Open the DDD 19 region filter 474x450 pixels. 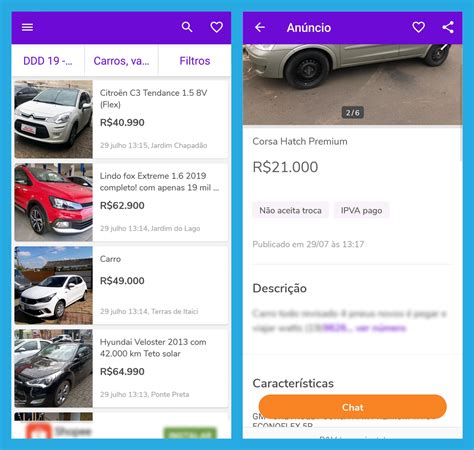(x=48, y=61)
